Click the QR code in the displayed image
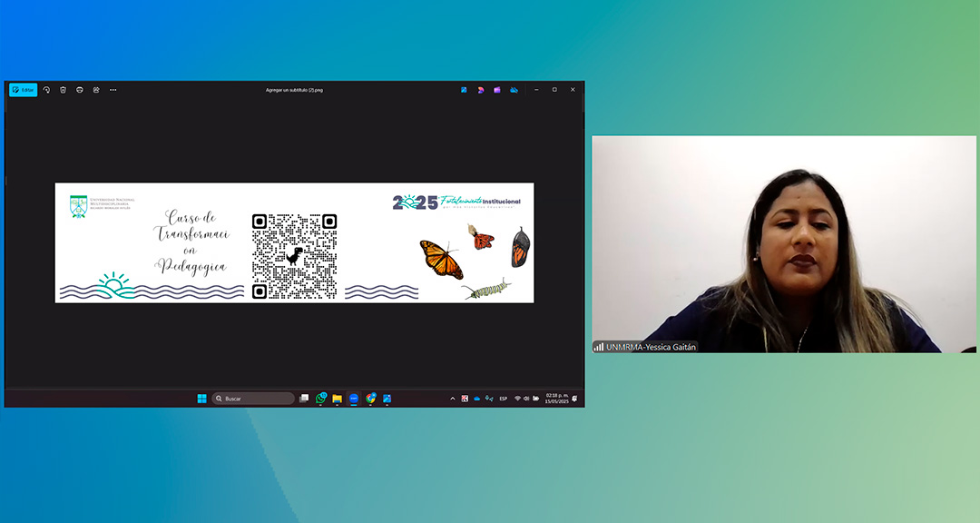This screenshot has width=980, height=523. [294, 256]
